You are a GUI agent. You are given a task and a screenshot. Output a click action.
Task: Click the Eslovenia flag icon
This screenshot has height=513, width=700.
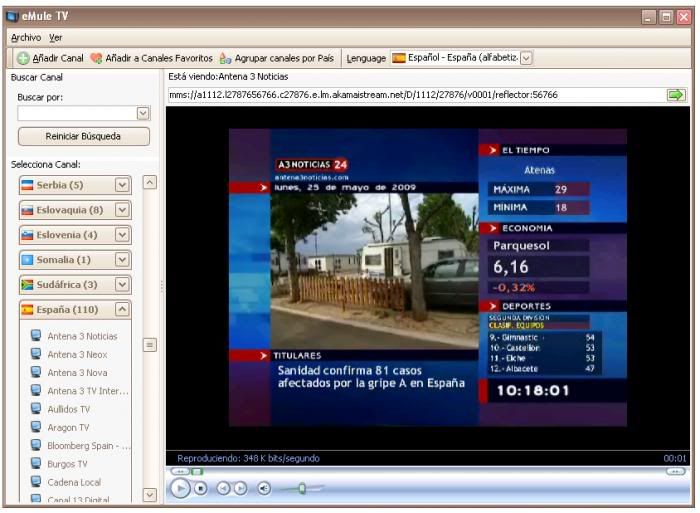point(27,235)
